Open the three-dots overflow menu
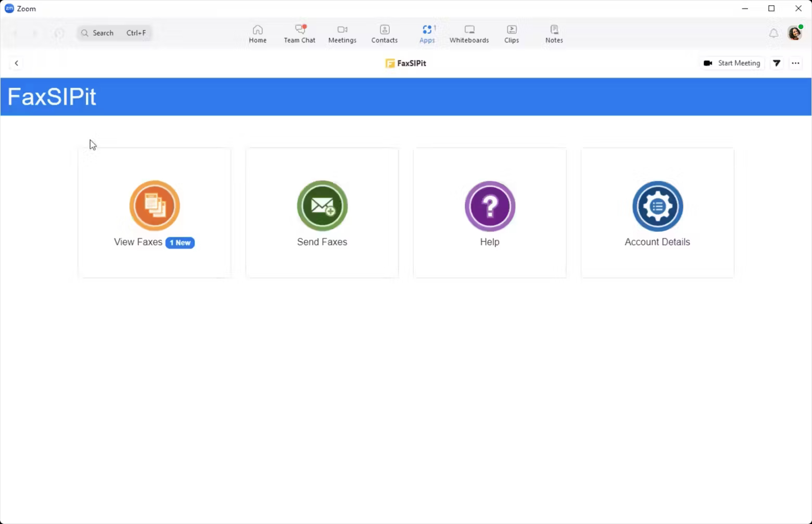This screenshot has height=524, width=812. 795,63
